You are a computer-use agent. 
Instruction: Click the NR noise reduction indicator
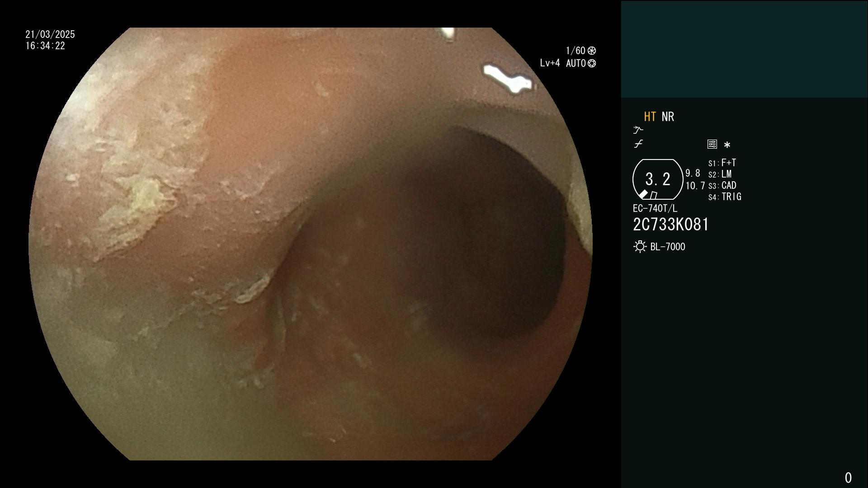pyautogui.click(x=668, y=117)
